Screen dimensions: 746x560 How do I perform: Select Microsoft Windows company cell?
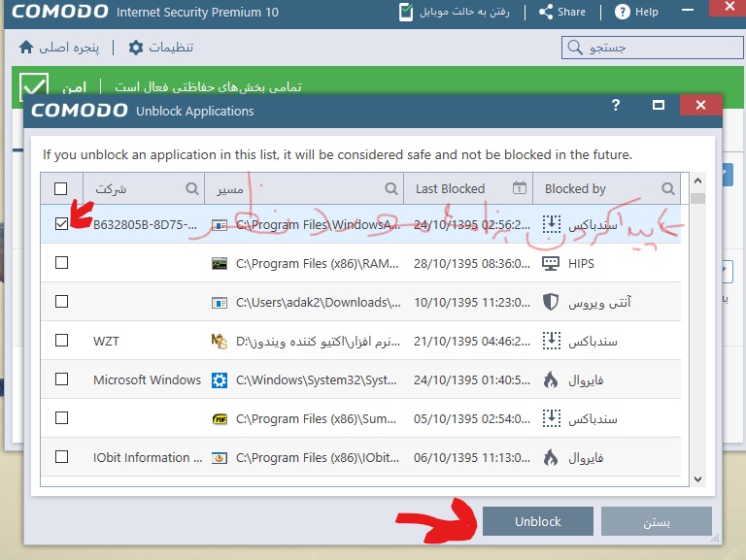147,379
